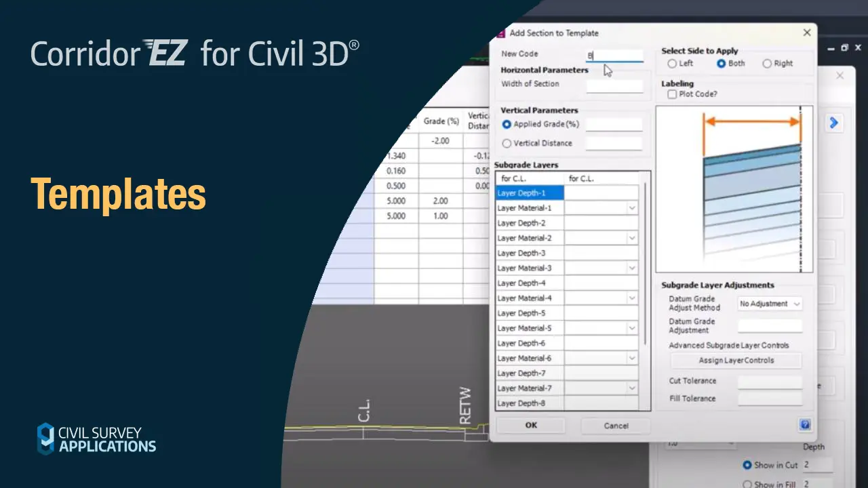
Task: Click the 0.500 table cell
Action: (x=396, y=186)
